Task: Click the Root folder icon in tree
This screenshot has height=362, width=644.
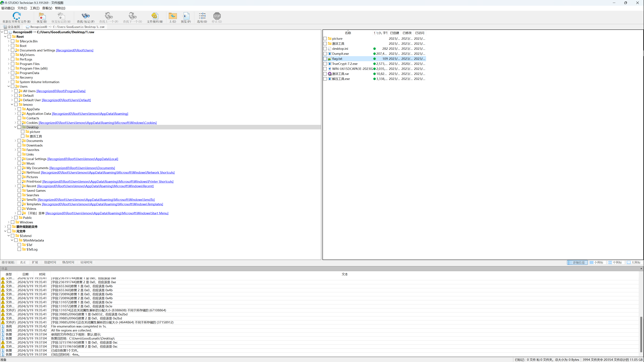Action: coord(14,37)
